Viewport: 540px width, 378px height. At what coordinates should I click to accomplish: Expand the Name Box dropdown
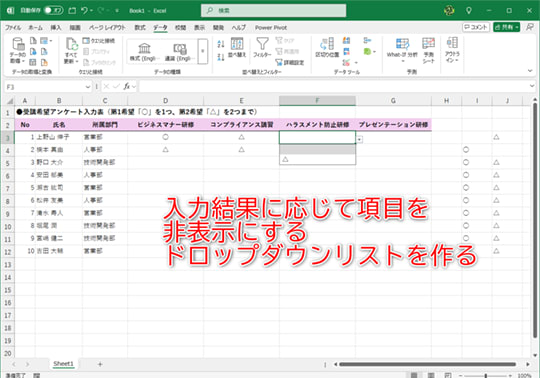(x=87, y=87)
